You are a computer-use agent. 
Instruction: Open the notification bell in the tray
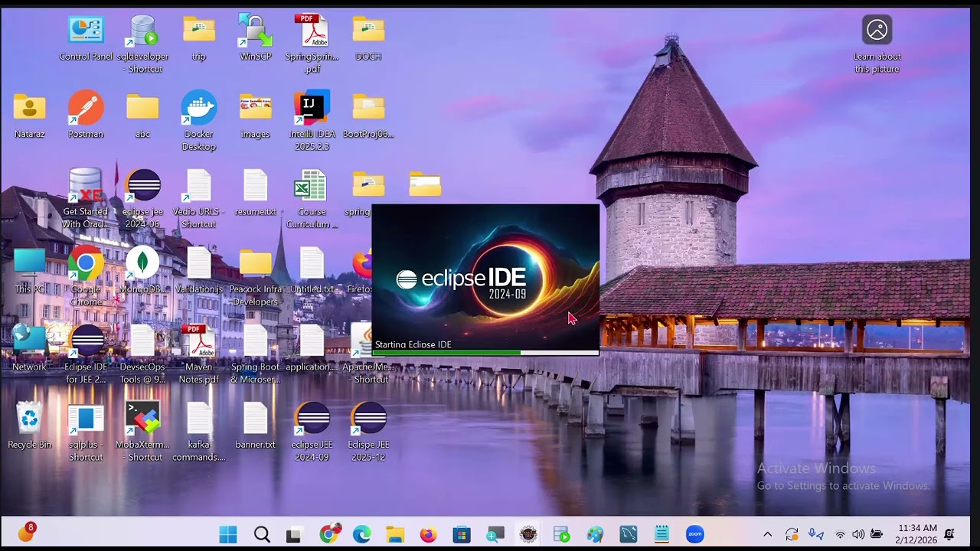pyautogui.click(x=950, y=534)
